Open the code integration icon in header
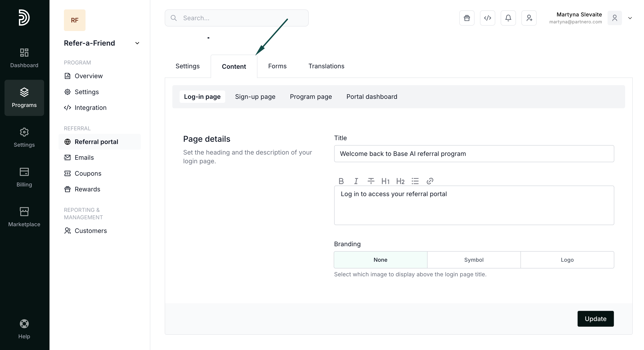The width and height of the screenshot is (644, 350). pos(487,18)
